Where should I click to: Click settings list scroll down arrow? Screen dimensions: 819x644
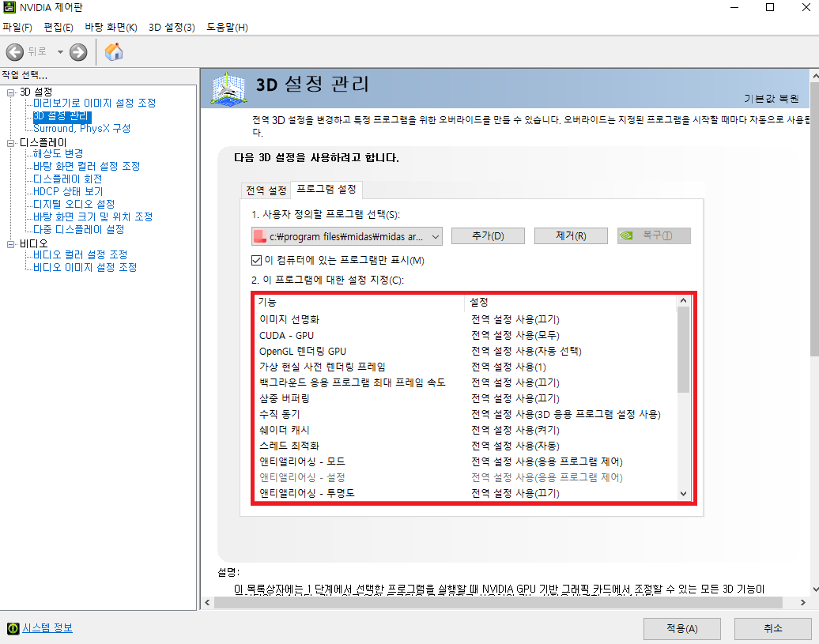pos(683,494)
